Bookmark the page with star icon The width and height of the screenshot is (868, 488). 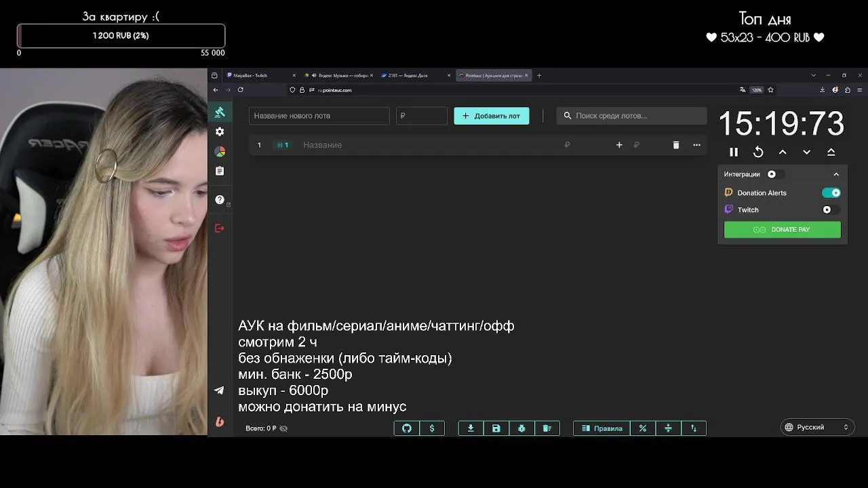770,89
